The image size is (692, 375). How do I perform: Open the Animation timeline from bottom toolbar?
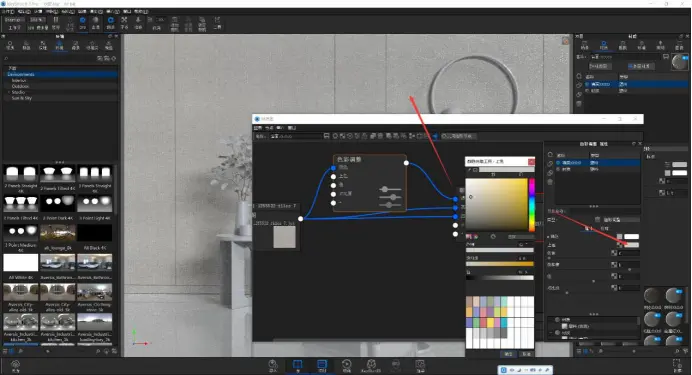coord(346,366)
